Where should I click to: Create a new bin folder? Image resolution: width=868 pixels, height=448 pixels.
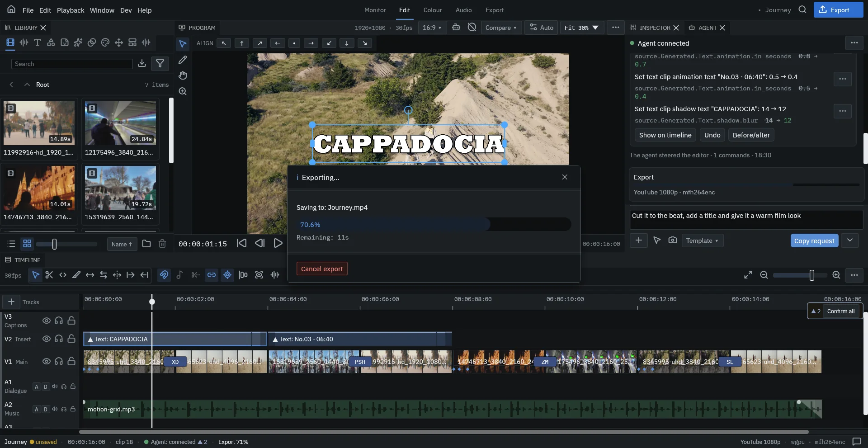pyautogui.click(x=146, y=244)
